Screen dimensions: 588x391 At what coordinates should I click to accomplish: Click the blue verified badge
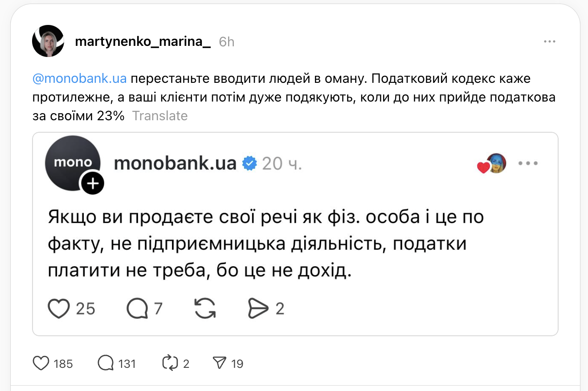pyautogui.click(x=249, y=163)
